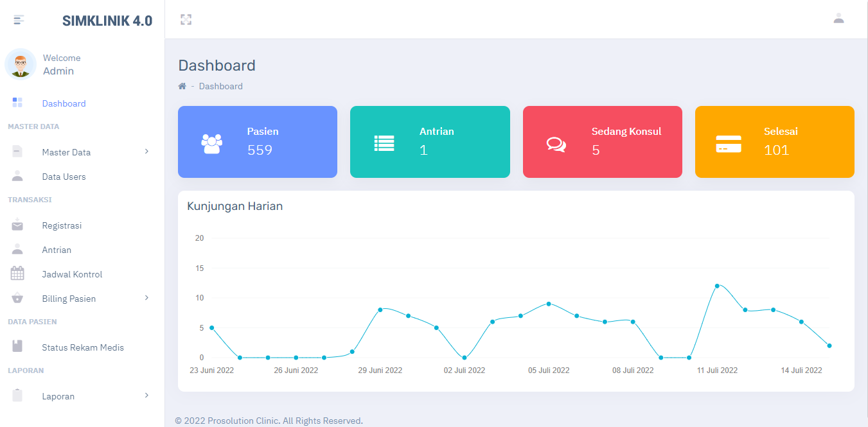Open the blue Pasien stat card
This screenshot has height=427, width=868.
pos(258,142)
